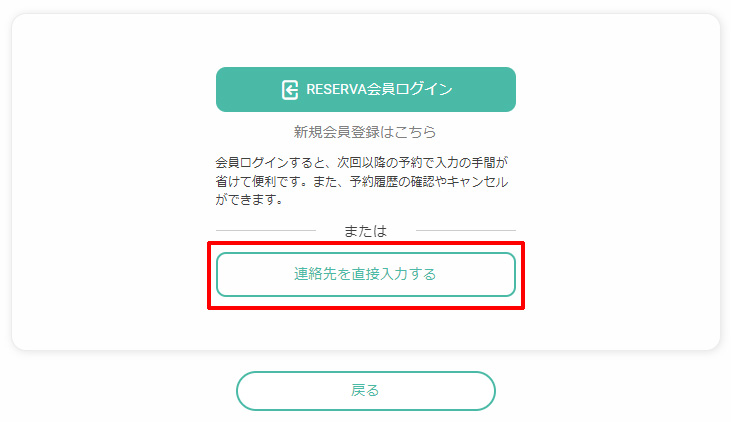This screenshot has width=731, height=422.
Task: Go back with the 戻る button
Action: 365,391
